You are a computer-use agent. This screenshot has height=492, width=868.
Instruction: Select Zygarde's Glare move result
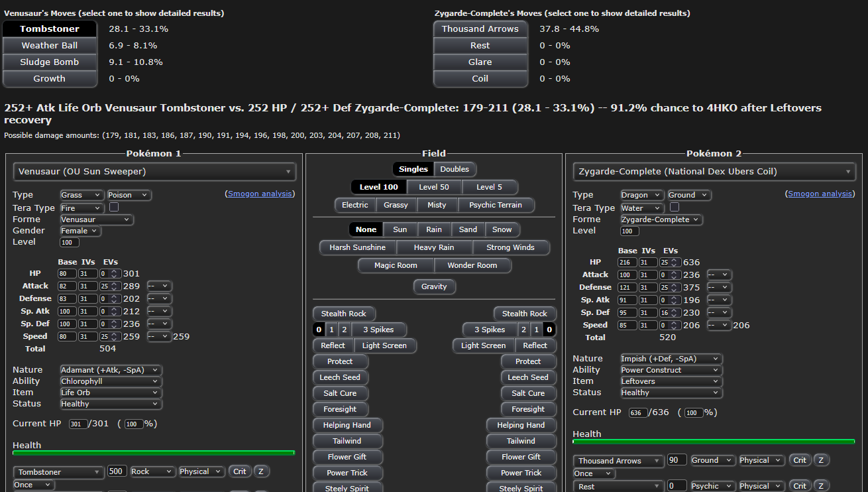click(x=480, y=62)
